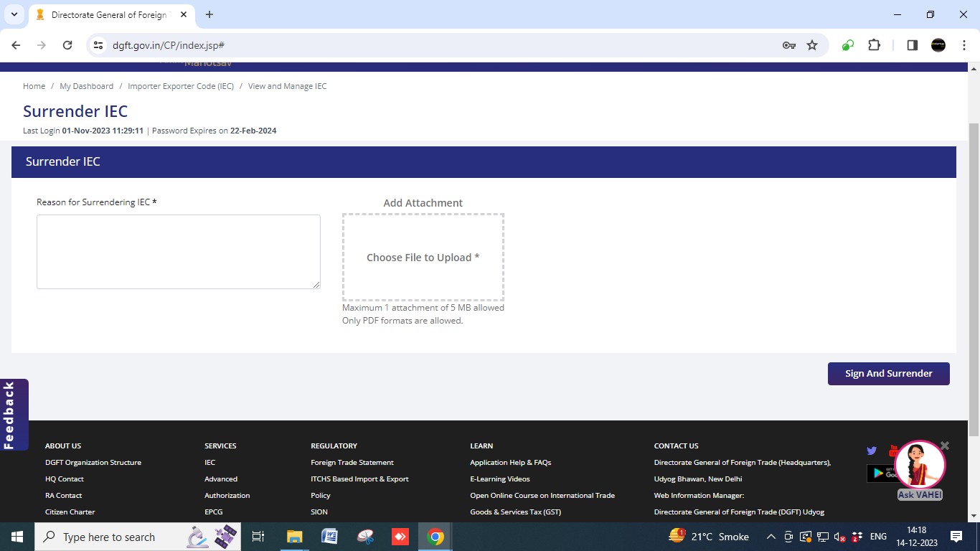Open File Explorer from taskbar

click(x=294, y=537)
